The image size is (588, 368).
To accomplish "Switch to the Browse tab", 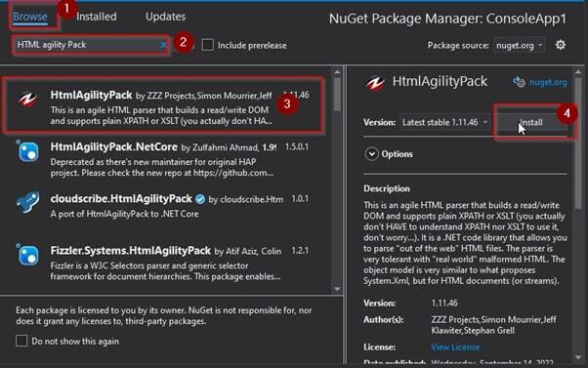I will (x=30, y=17).
